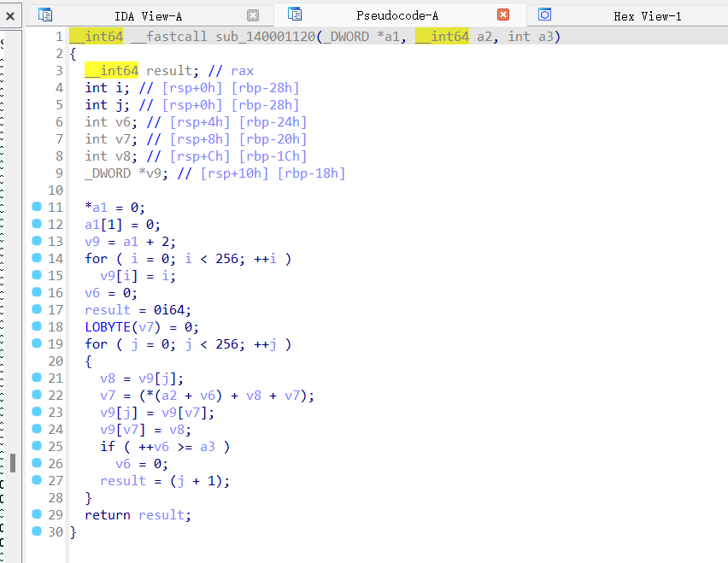Toggle breakpoint dot on line 27
Viewport: 728px width, 563px height.
coord(37,480)
